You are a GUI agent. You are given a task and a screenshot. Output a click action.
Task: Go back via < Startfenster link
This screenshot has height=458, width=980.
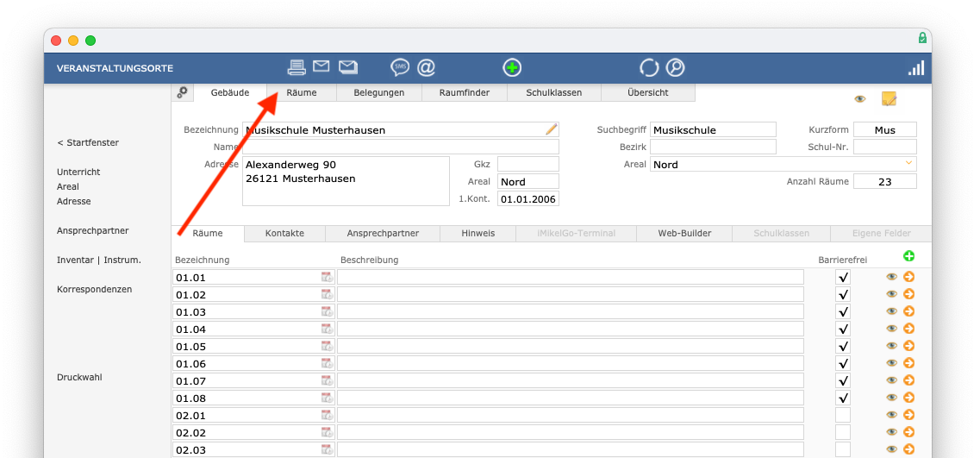88,142
